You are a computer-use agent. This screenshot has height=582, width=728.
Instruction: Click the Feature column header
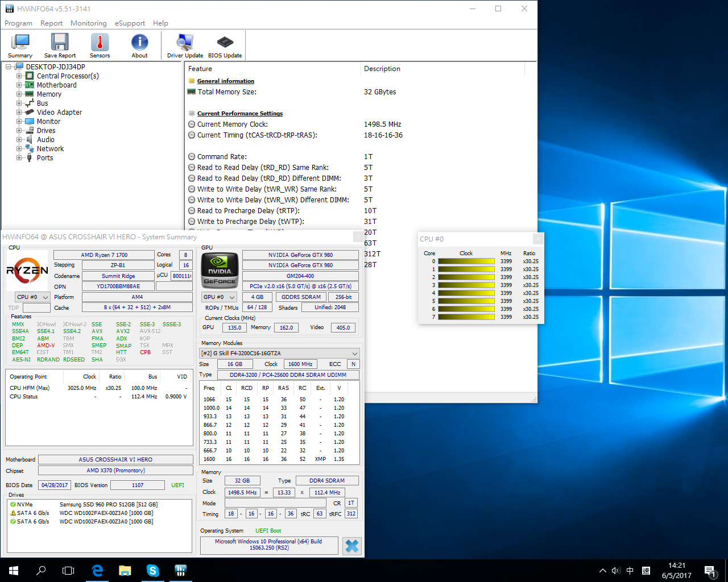272,69
